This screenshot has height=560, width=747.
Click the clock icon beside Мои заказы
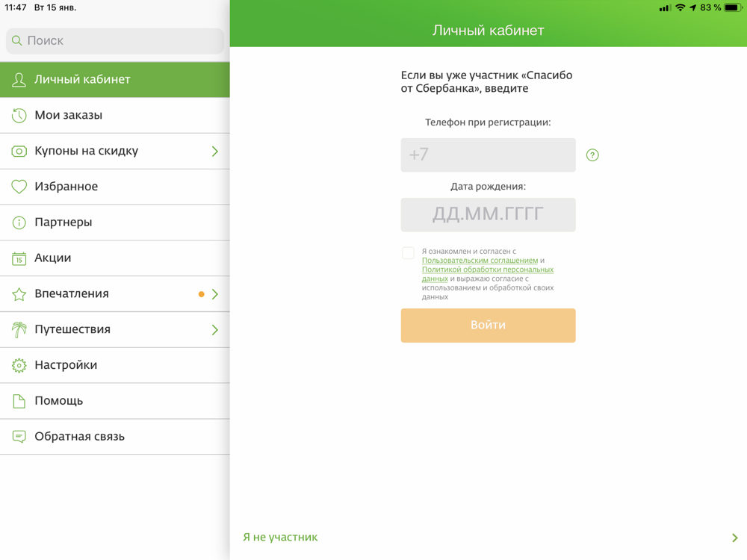19,115
